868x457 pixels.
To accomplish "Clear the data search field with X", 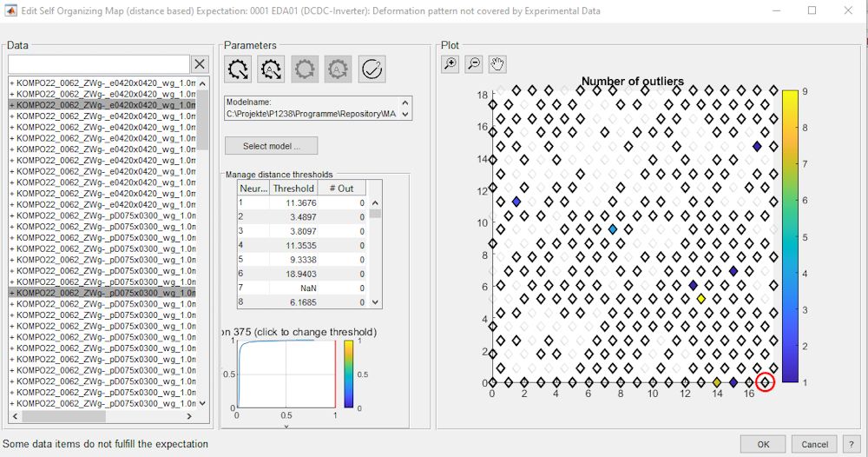I will coord(200,64).
